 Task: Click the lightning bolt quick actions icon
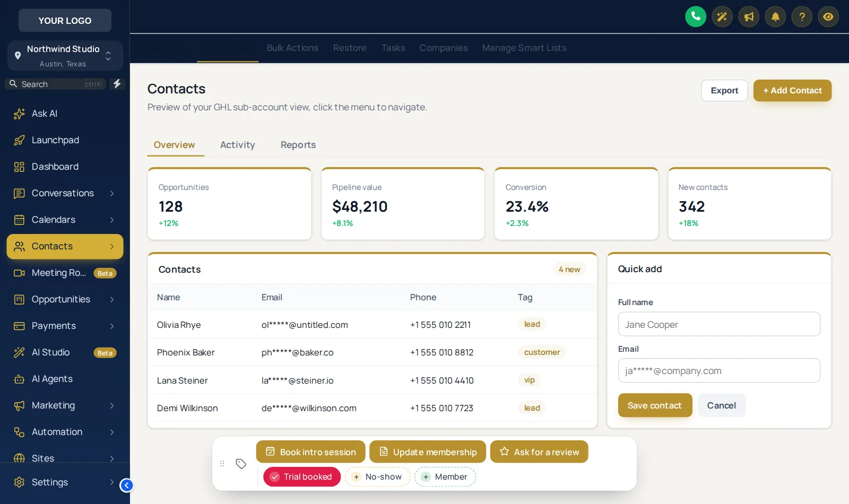117,84
